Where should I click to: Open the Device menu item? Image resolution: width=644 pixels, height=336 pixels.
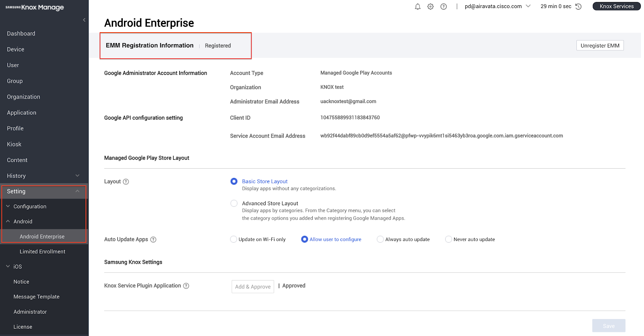(x=16, y=49)
